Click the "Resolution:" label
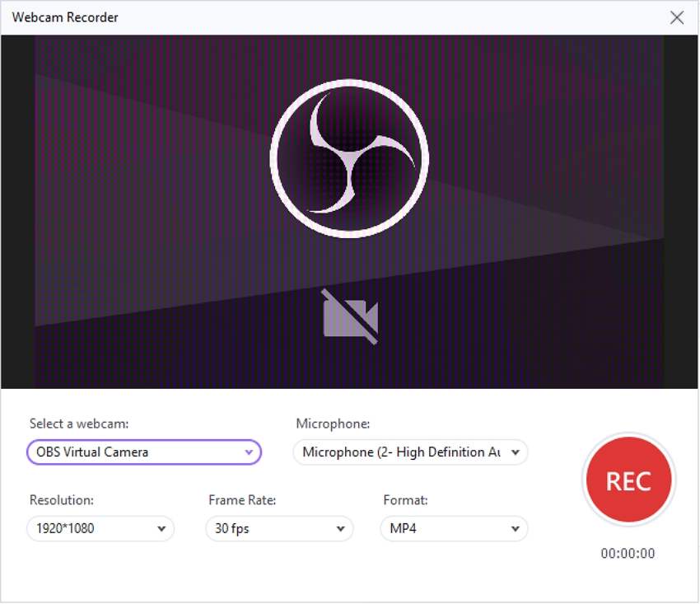Screen dimensions: 700x604 62,500
